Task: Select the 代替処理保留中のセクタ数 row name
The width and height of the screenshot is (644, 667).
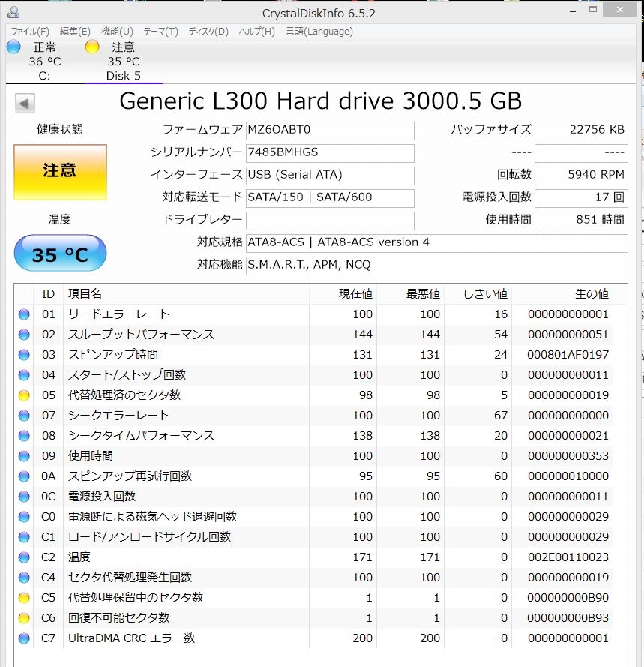Action: pyautogui.click(x=136, y=598)
